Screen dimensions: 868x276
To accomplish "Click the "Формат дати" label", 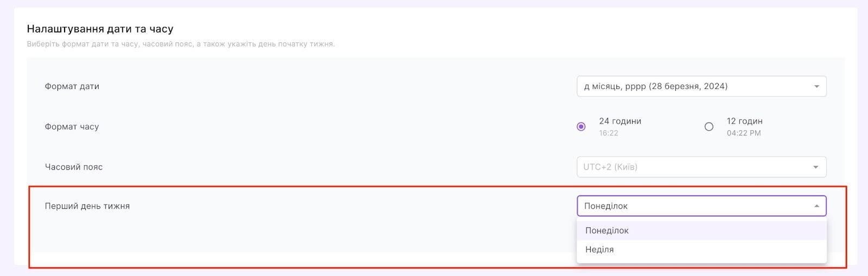I will click(x=72, y=86).
